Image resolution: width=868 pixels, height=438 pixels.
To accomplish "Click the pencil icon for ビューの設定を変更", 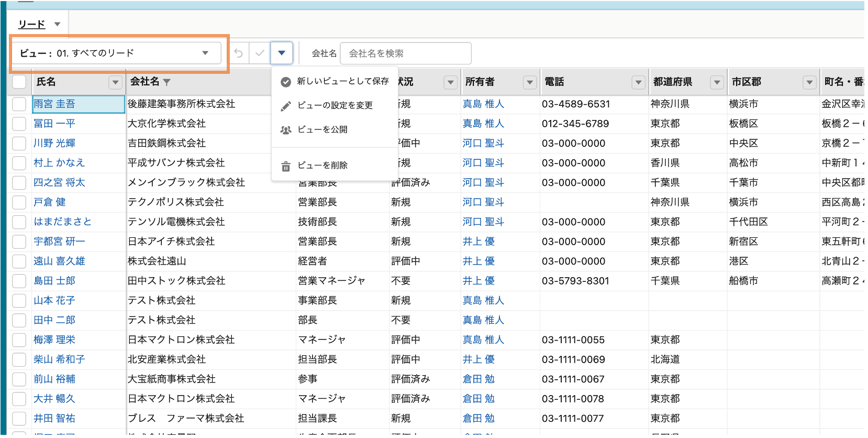I will 286,106.
